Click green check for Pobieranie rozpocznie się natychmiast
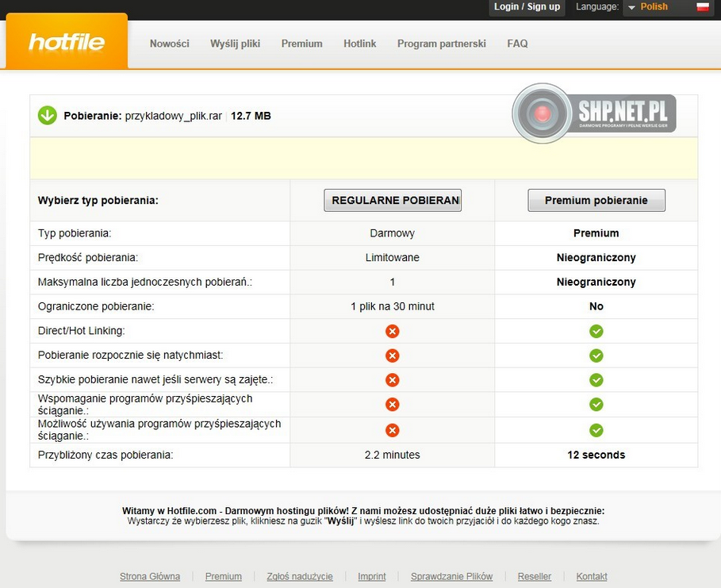The width and height of the screenshot is (721, 588). click(596, 355)
